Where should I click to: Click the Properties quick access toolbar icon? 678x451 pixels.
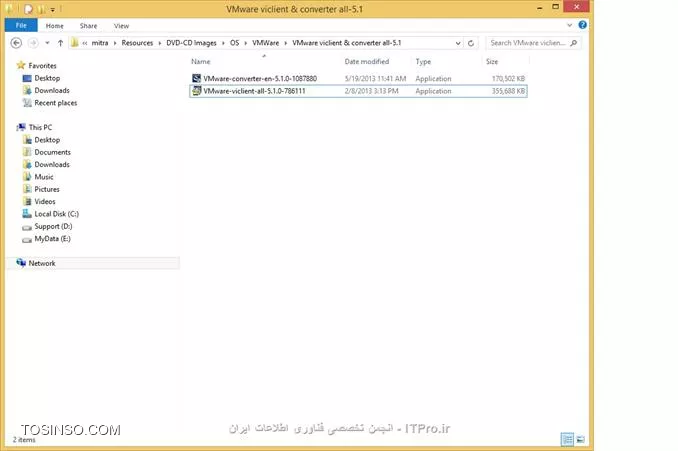28,9
